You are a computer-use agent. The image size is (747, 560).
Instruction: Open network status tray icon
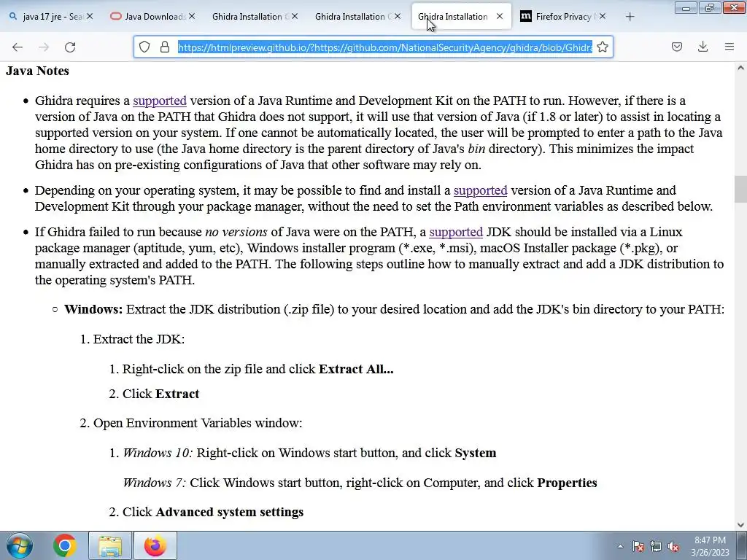coord(656,546)
